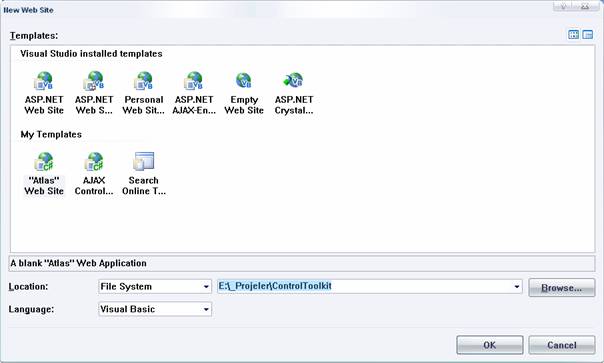Click the 'My Templates' heading

point(51,134)
